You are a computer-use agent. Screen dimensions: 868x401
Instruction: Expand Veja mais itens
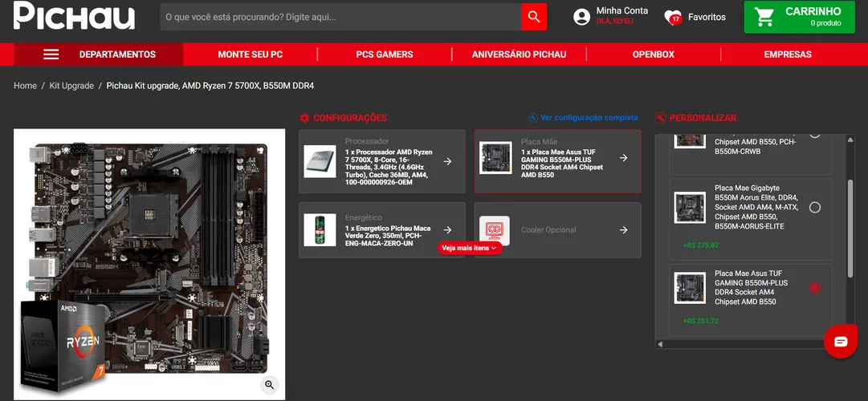(470, 249)
